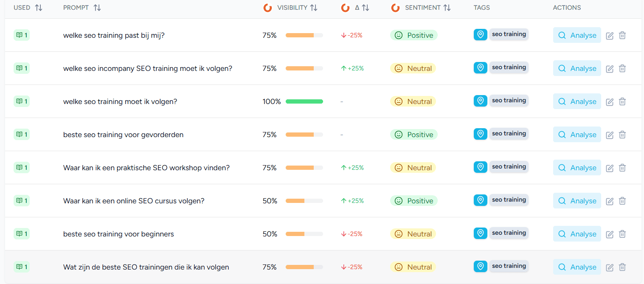644x284 pixels.
Task: Sort by the delta change column
Action: pos(366,8)
